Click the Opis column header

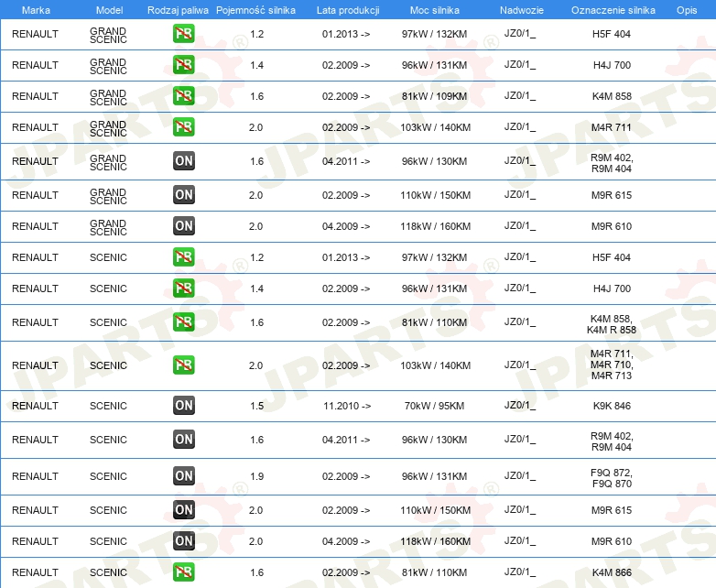click(687, 10)
